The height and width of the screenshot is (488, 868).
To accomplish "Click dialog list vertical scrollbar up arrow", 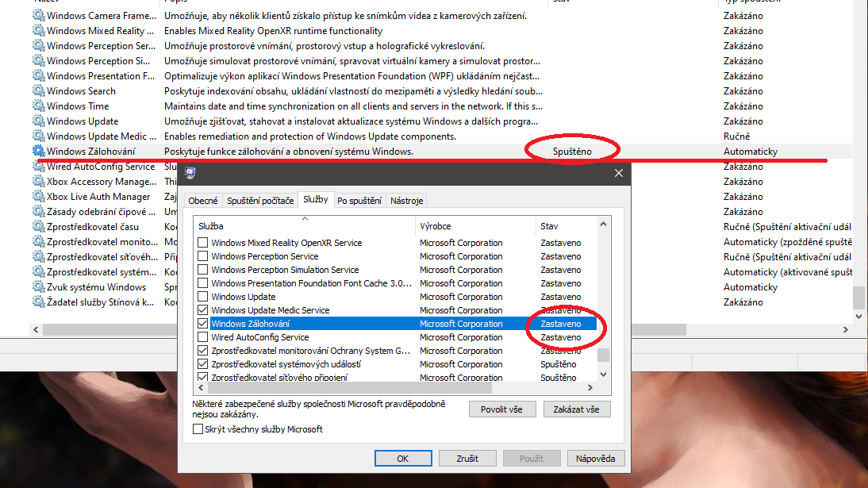I will pyautogui.click(x=603, y=225).
